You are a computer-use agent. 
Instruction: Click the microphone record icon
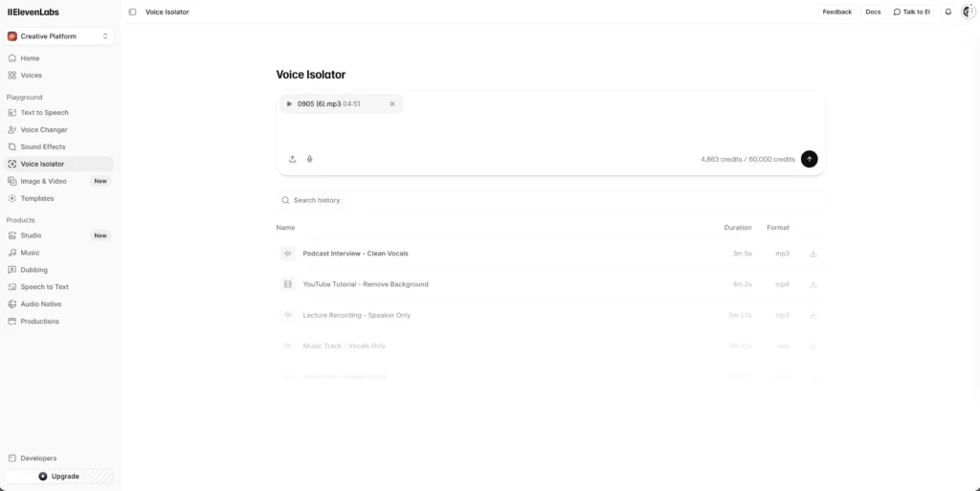[310, 159]
